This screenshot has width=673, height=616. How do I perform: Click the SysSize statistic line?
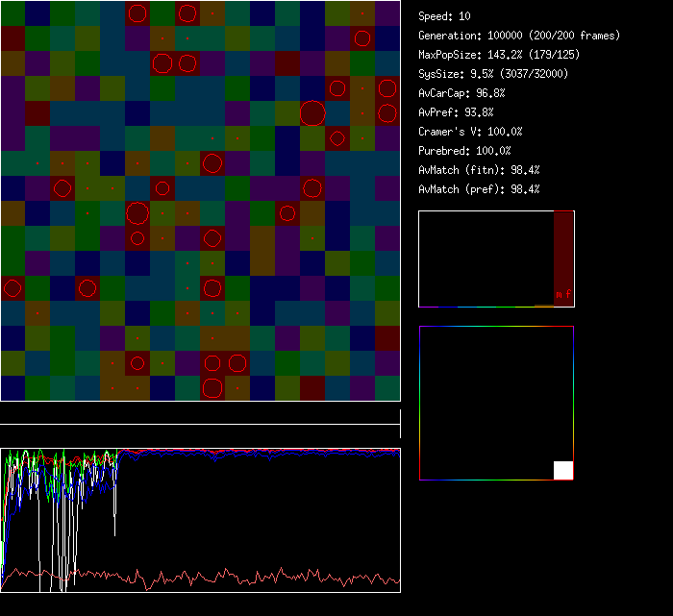point(491,74)
